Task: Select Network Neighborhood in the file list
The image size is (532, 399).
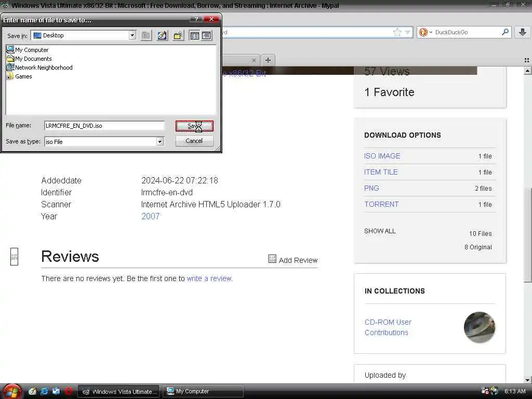Action: [39, 68]
